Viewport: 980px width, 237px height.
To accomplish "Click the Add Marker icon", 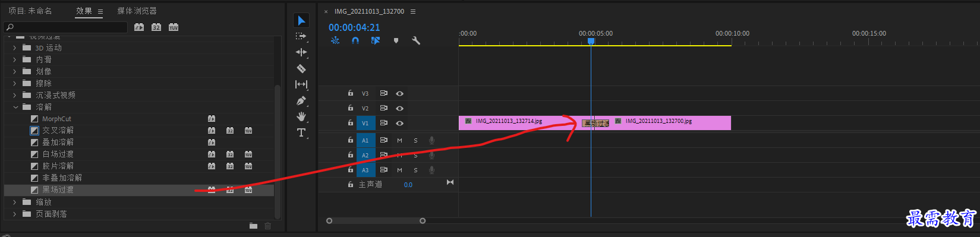I will click(396, 40).
